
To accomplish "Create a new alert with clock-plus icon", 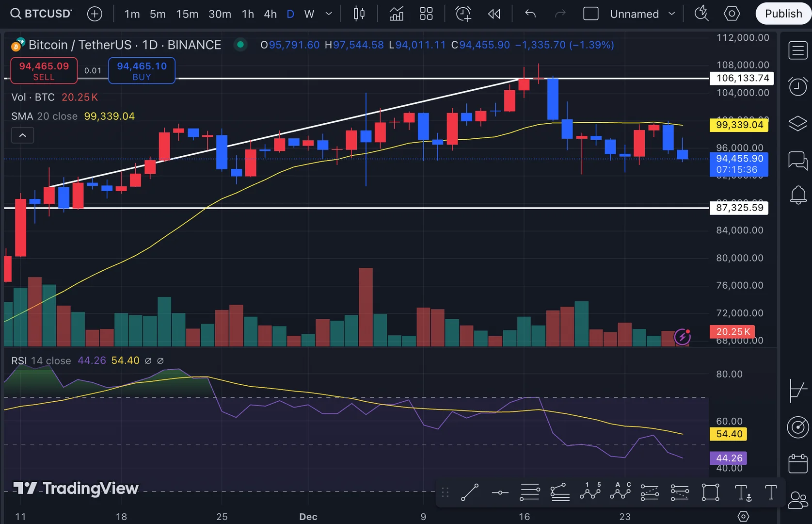I will click(x=463, y=14).
